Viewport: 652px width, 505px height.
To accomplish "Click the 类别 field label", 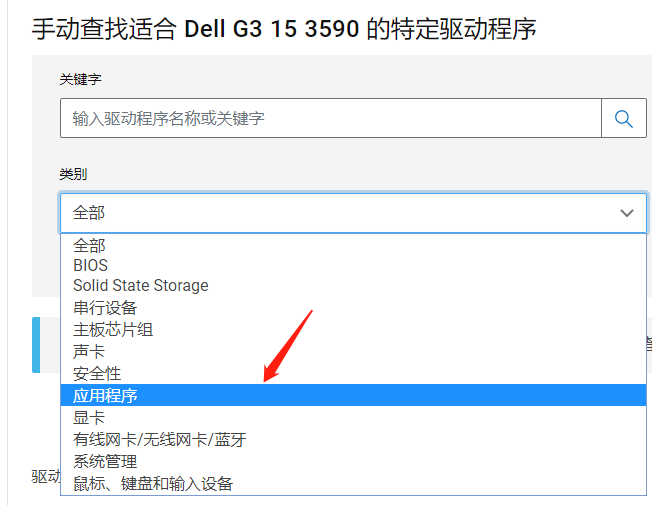I will pyautogui.click(x=73, y=174).
